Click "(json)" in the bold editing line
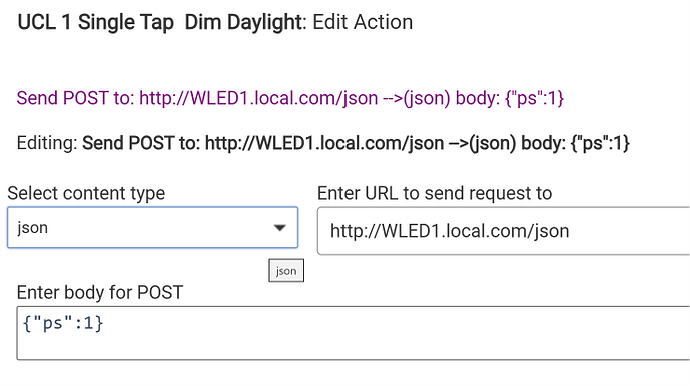Screen dimensions: 690x386 pyautogui.click(x=493, y=143)
